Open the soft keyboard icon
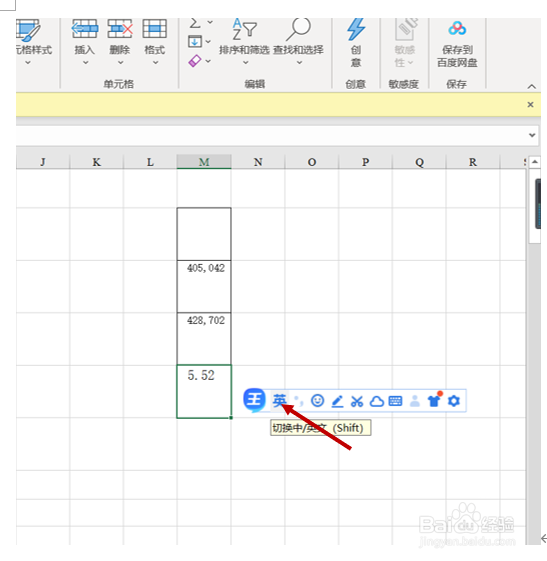Viewport: 547px width, 561px height. click(395, 401)
